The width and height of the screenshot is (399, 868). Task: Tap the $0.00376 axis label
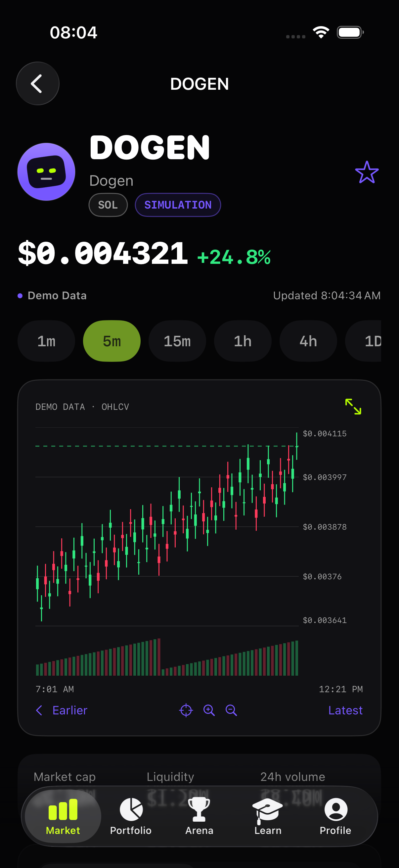tap(322, 577)
